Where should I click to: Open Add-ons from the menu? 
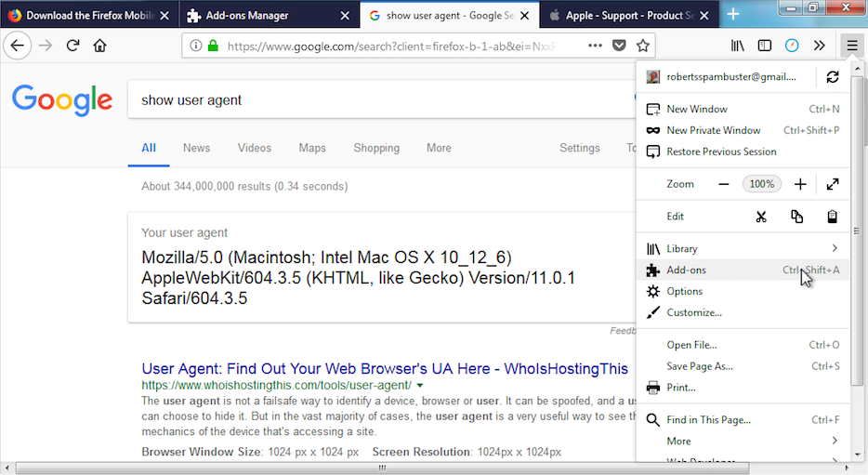pos(743,270)
